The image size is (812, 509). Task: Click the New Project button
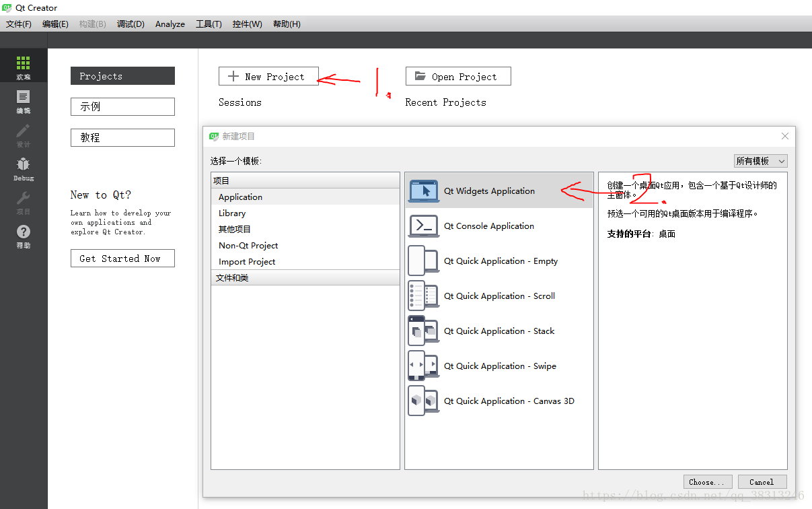point(268,76)
